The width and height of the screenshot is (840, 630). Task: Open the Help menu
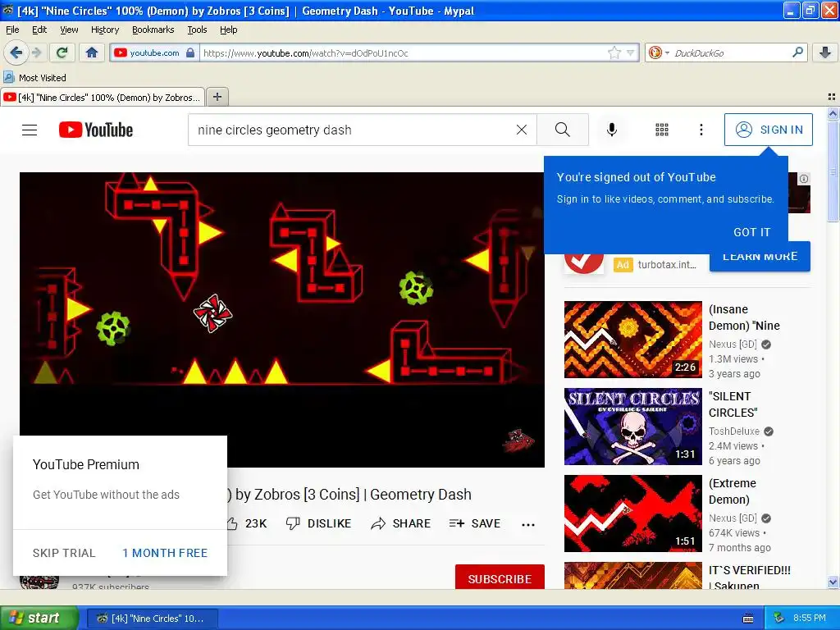pos(228,30)
